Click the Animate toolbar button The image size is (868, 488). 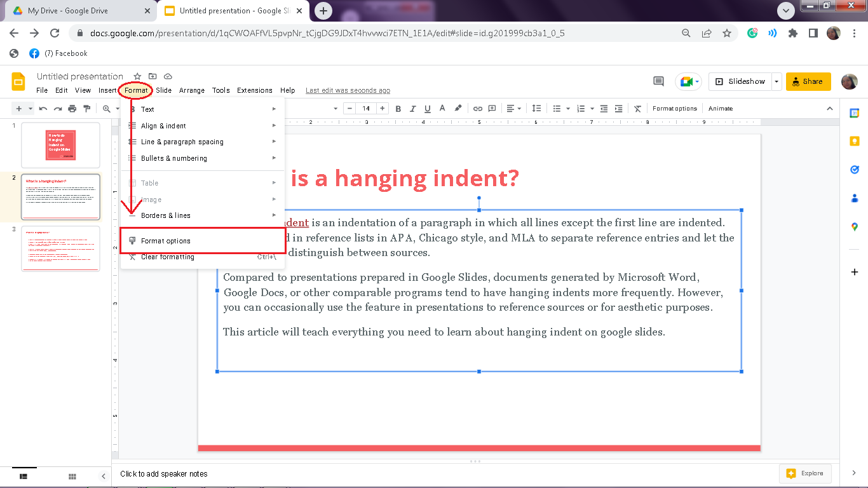pyautogui.click(x=721, y=109)
